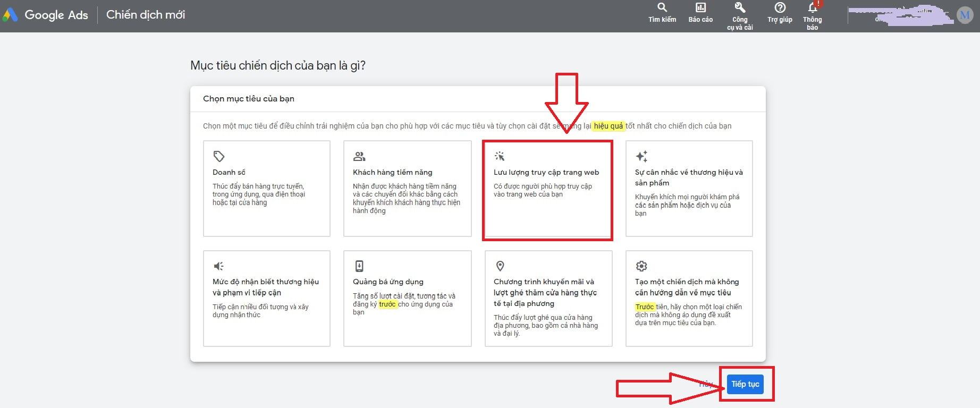Select the Quảng bá ứng dụng goal

(408, 299)
